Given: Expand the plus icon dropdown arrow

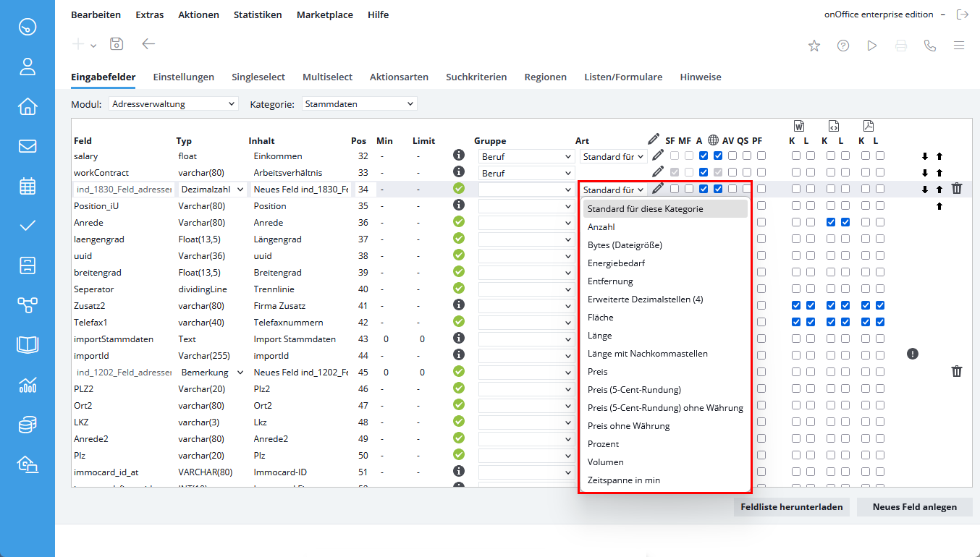Looking at the screenshot, I should click(93, 46).
